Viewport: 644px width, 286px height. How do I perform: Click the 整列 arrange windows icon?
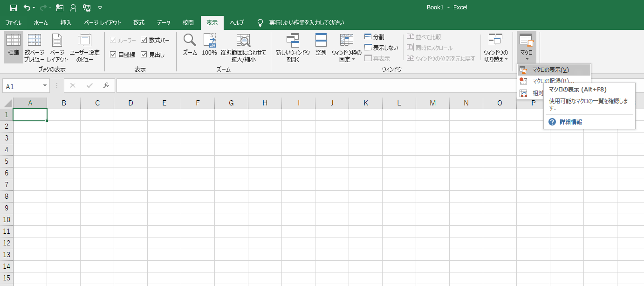pyautogui.click(x=321, y=47)
